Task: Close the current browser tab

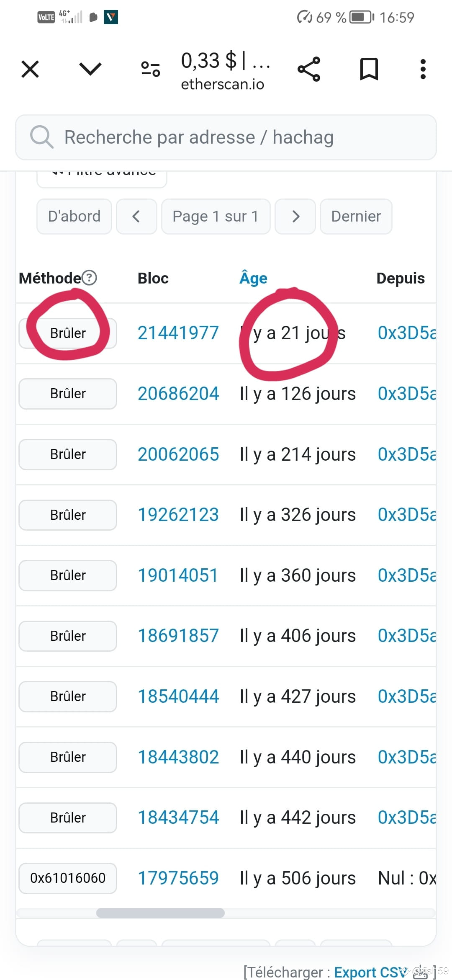Action: pos(29,69)
